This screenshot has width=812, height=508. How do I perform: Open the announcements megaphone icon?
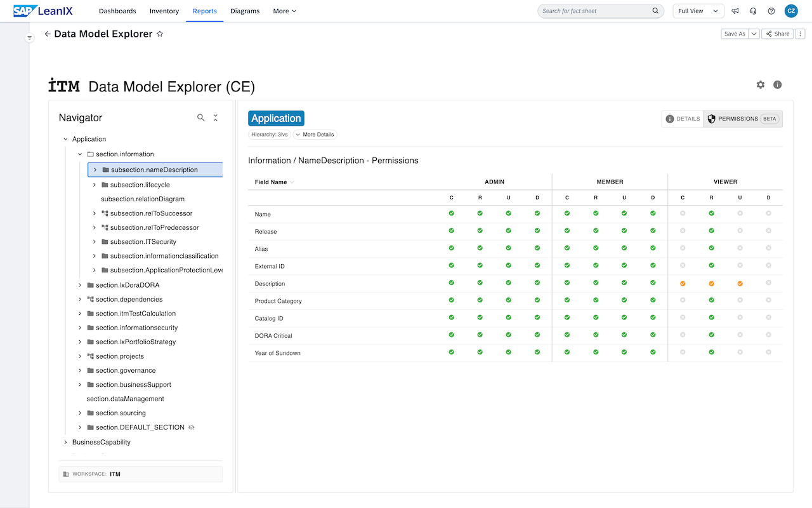tap(735, 11)
